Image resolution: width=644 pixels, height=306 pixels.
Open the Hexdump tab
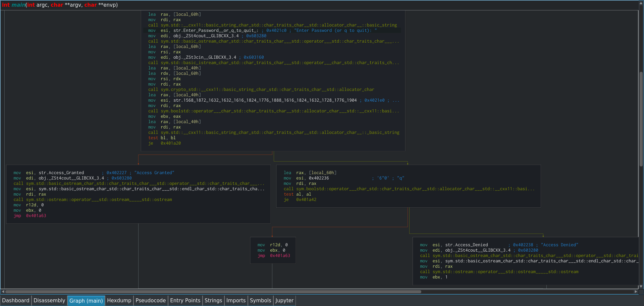pyautogui.click(x=119, y=301)
